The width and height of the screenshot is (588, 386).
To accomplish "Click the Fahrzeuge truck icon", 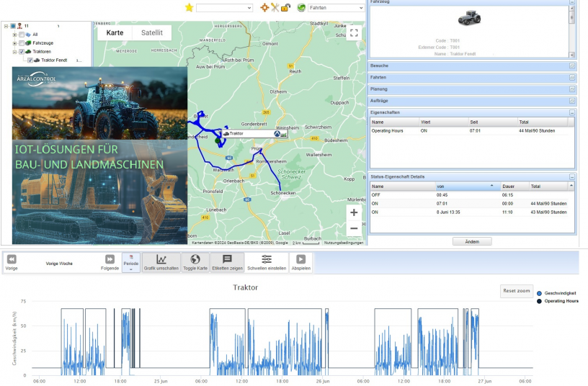I will (x=28, y=43).
